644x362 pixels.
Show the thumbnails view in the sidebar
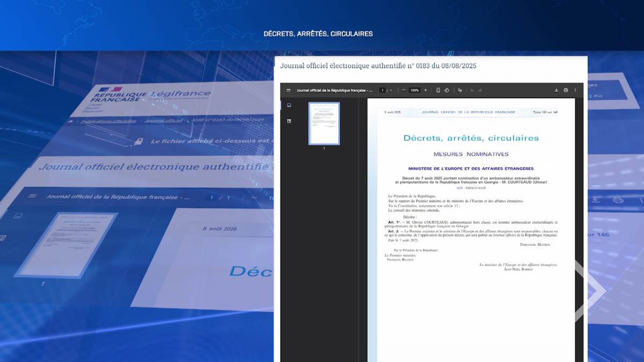tap(289, 106)
